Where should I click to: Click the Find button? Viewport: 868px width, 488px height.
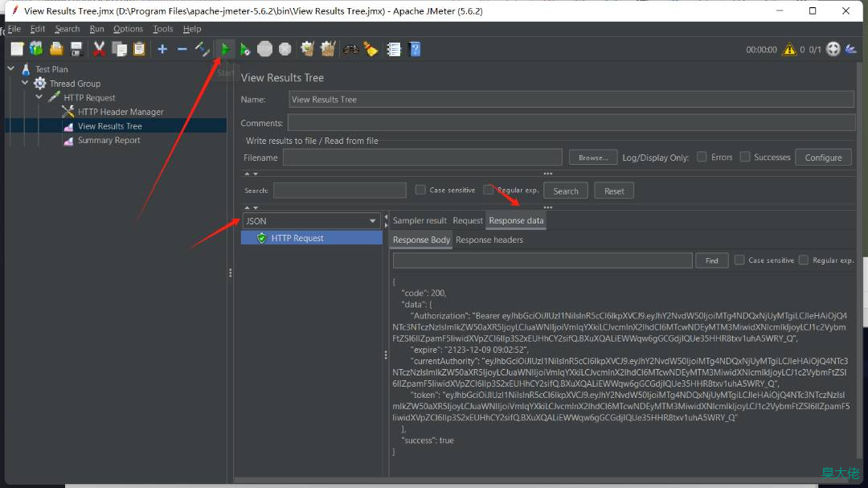pyautogui.click(x=712, y=260)
